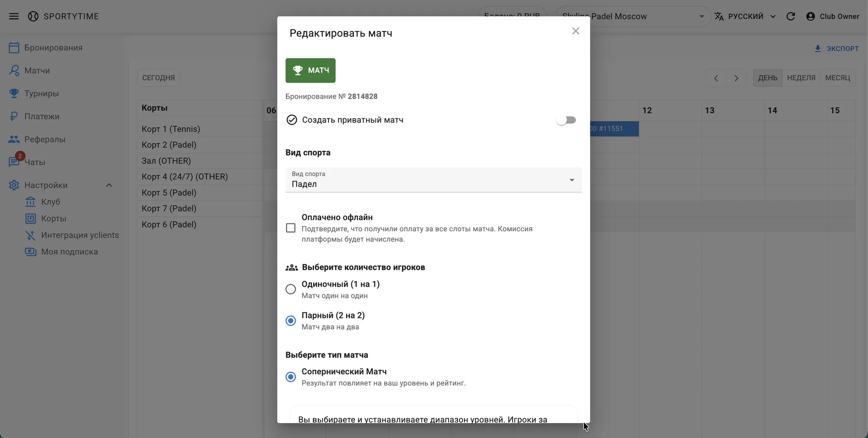The height and width of the screenshot is (438, 868).
Task: Click the Club Owner account icon
Action: pos(811,16)
